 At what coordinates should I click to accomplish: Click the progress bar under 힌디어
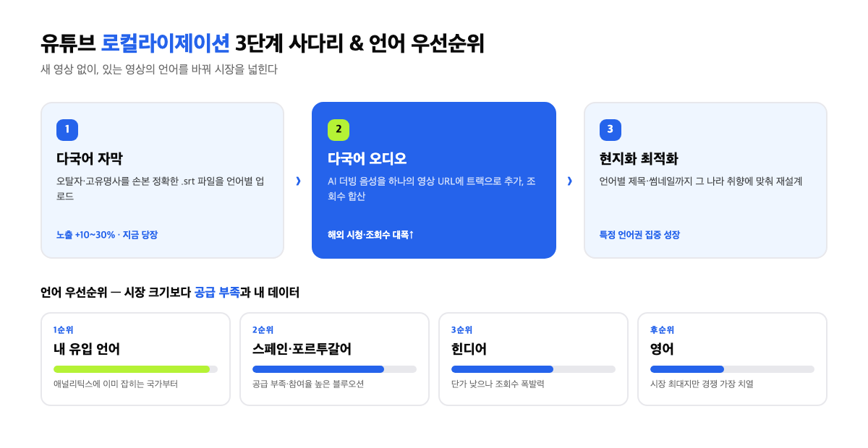pyautogui.click(x=533, y=369)
